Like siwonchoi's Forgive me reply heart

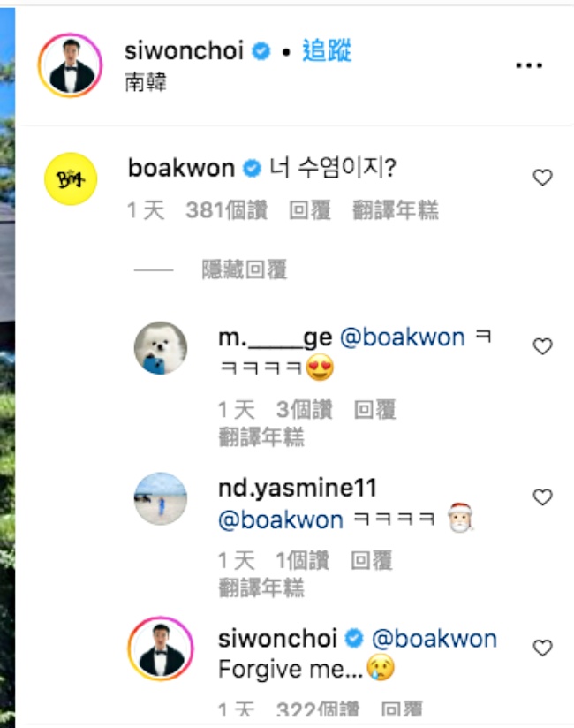(542, 648)
